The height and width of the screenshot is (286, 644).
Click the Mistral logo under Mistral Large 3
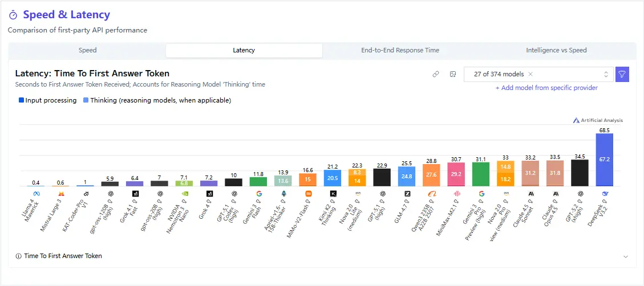(60, 193)
